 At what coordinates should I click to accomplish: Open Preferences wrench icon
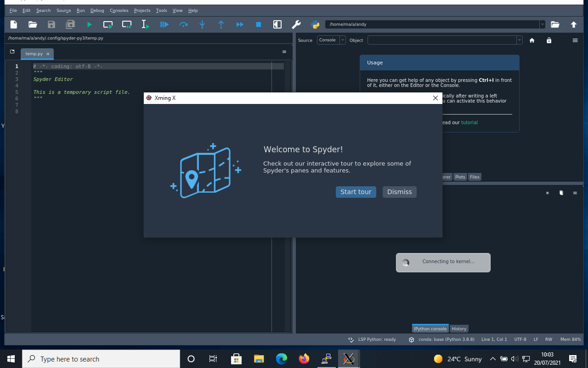(296, 24)
